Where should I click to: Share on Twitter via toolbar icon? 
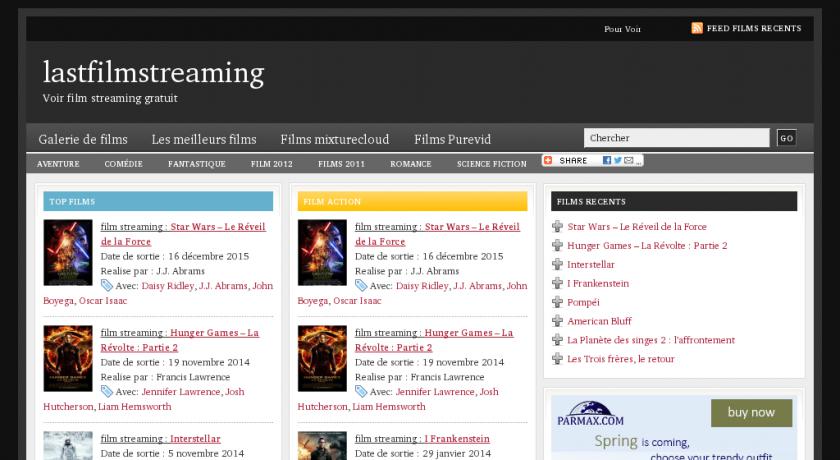point(617,160)
